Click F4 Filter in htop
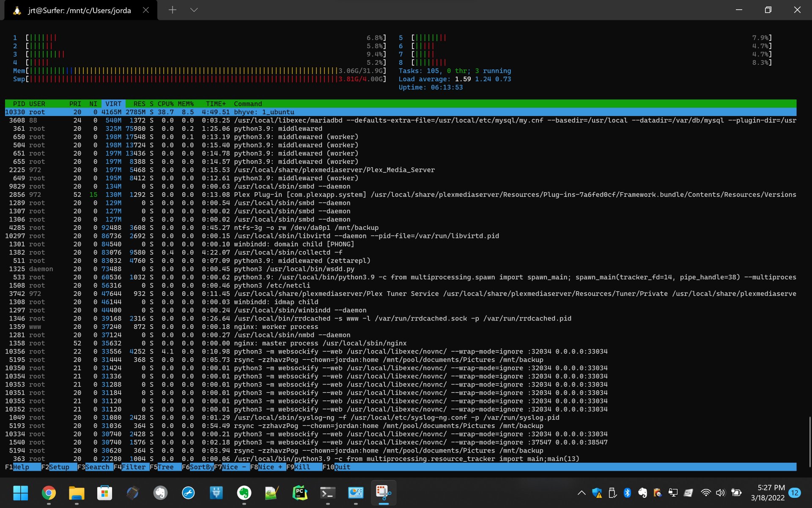 tap(132, 467)
